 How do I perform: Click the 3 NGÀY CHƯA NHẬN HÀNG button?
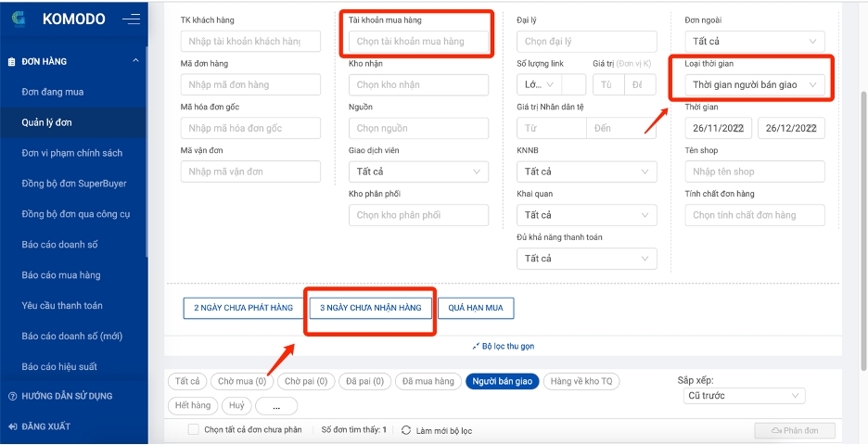pyautogui.click(x=370, y=308)
